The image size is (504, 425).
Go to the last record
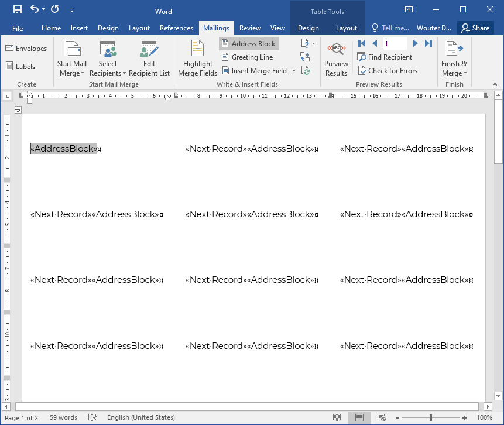point(428,43)
